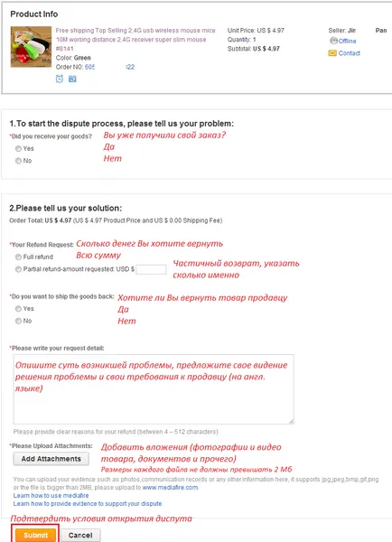Click the Add Attachments button

tap(51, 459)
